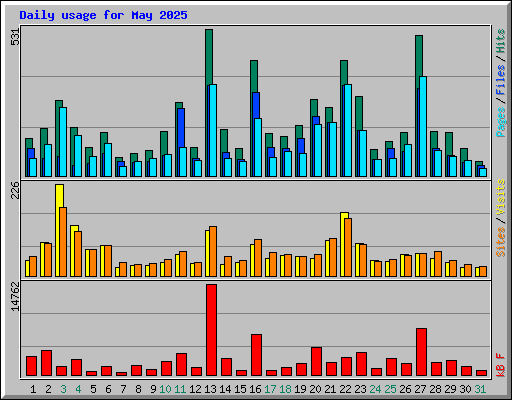Click day 27 label on x-axis
The height and width of the screenshot is (400, 512).
click(420, 389)
